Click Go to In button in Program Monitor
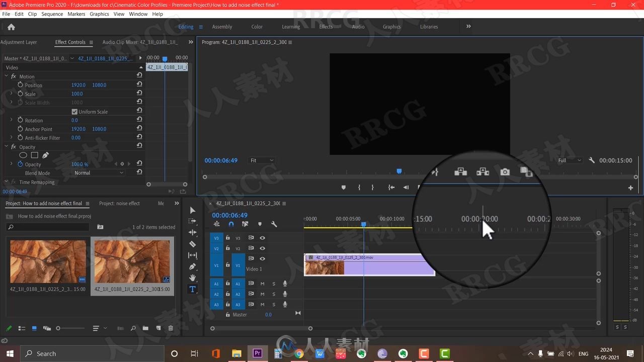Image resolution: width=644 pixels, height=362 pixels. click(391, 188)
